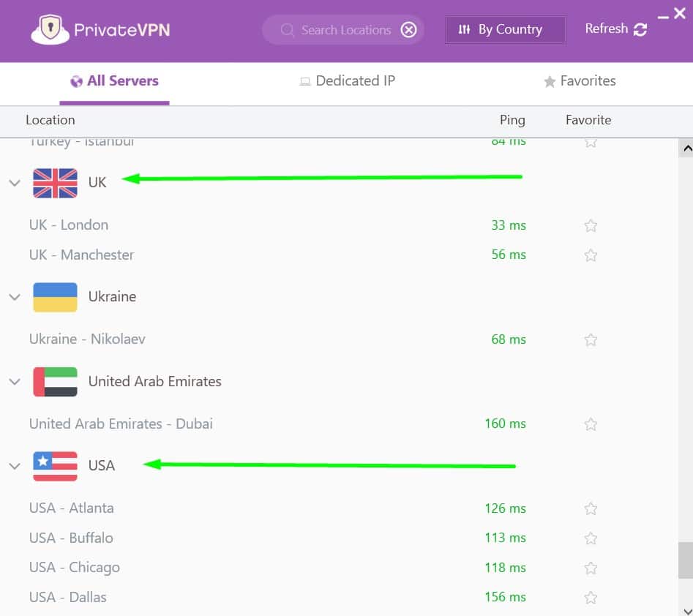693x616 pixels.
Task: Click the star icon beside Favorites tab
Action: [550, 81]
